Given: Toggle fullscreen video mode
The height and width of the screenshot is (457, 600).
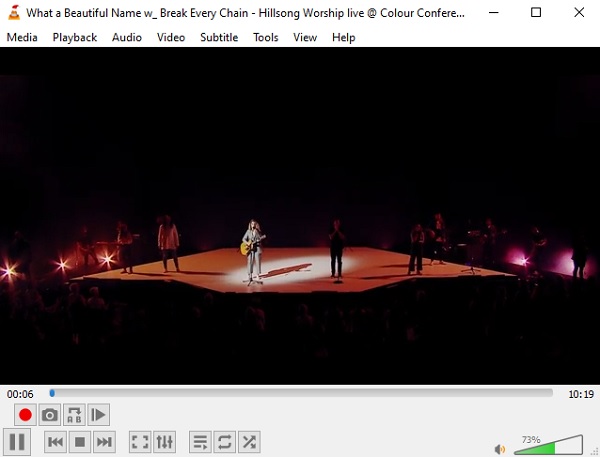Looking at the screenshot, I should 140,442.
